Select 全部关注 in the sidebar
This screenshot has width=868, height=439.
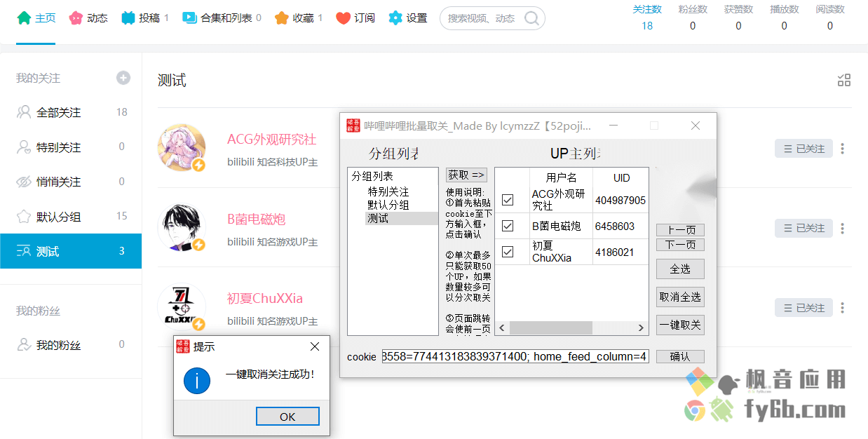(71, 112)
